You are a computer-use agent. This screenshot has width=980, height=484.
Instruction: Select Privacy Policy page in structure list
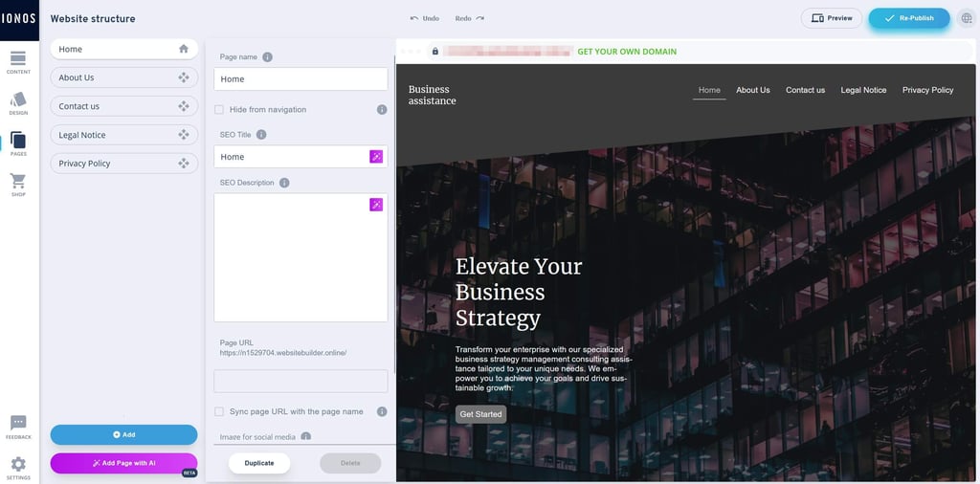123,163
